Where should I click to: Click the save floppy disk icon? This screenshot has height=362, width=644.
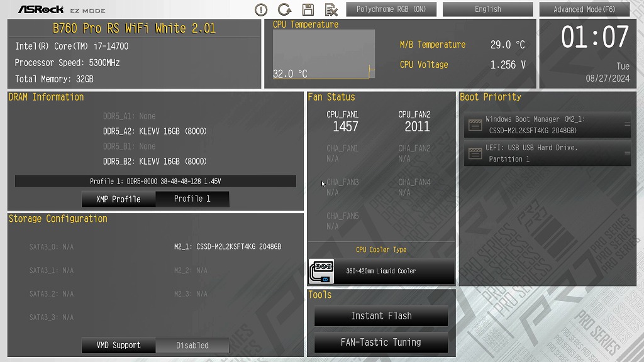pos(308,9)
